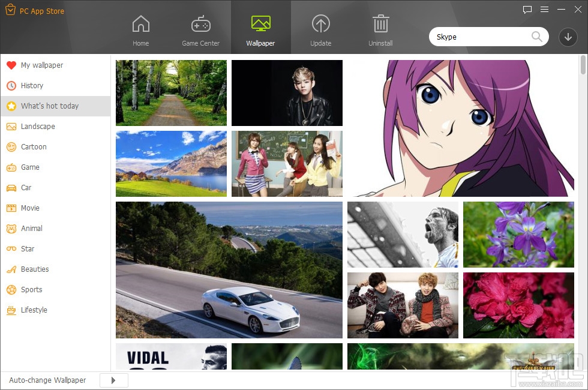Click the Star glasses icon

11,248
